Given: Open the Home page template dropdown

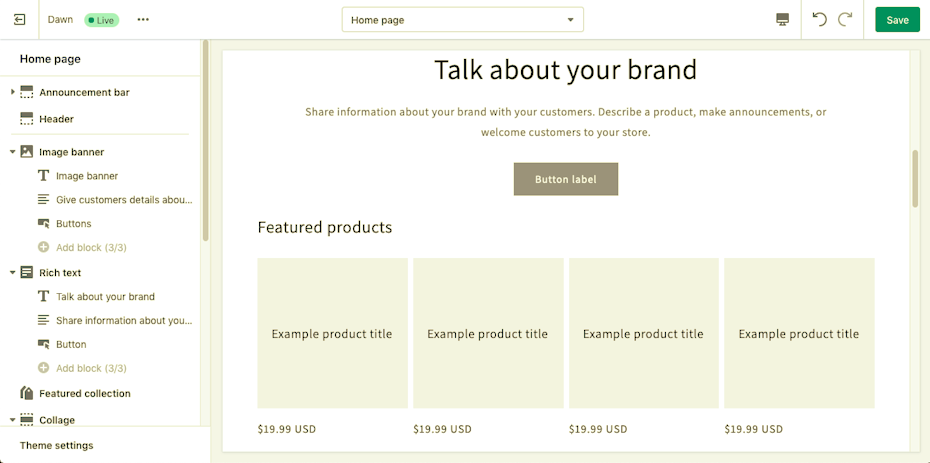Looking at the screenshot, I should click(x=462, y=20).
